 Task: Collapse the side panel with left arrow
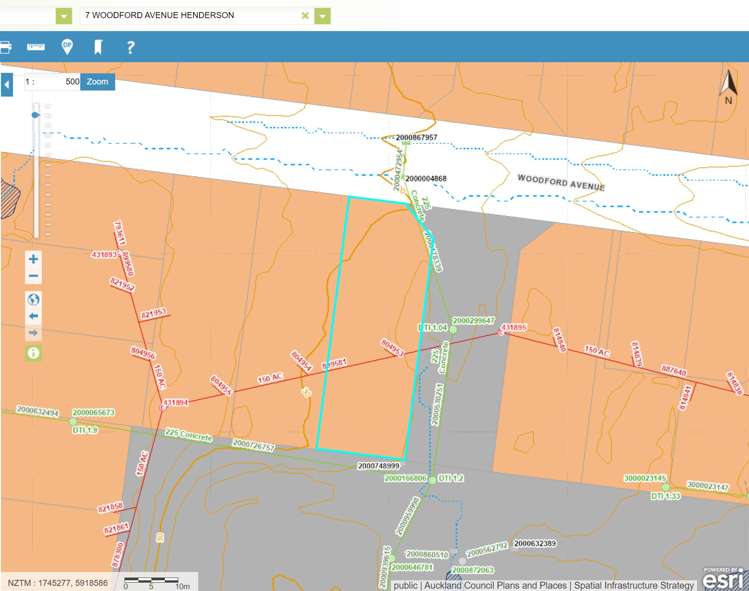point(7,85)
